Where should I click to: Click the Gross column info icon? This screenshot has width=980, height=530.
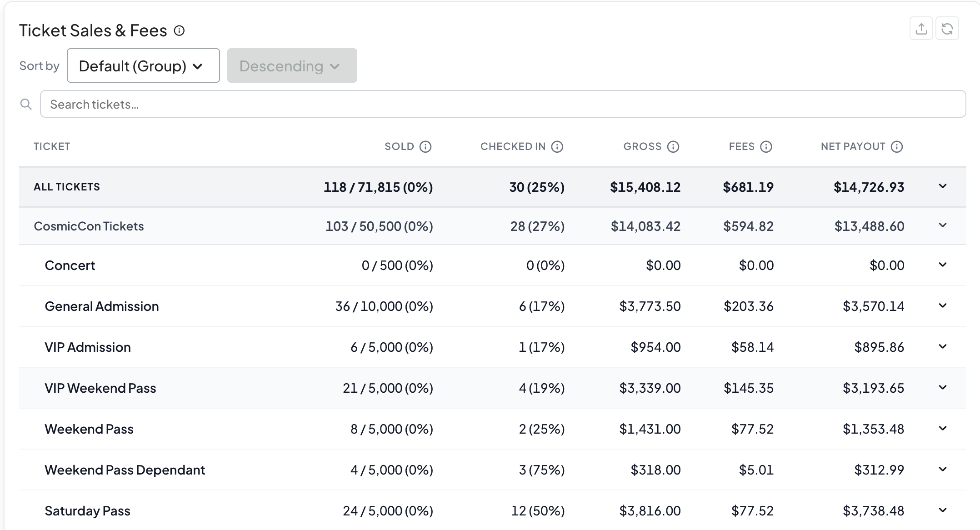click(673, 146)
